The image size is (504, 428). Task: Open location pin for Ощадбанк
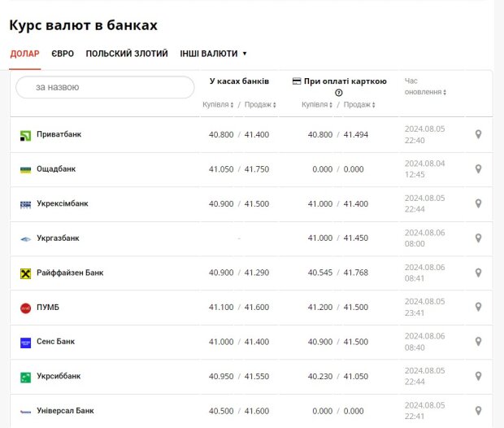(478, 169)
